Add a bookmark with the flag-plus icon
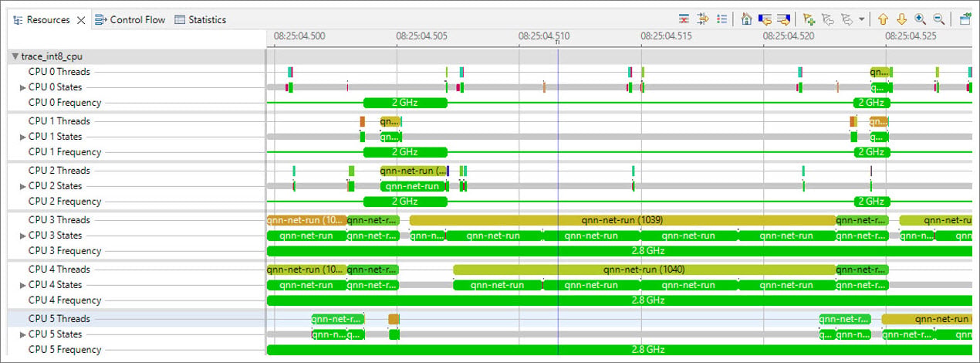Image resolution: width=980 pixels, height=363 pixels. click(x=809, y=19)
